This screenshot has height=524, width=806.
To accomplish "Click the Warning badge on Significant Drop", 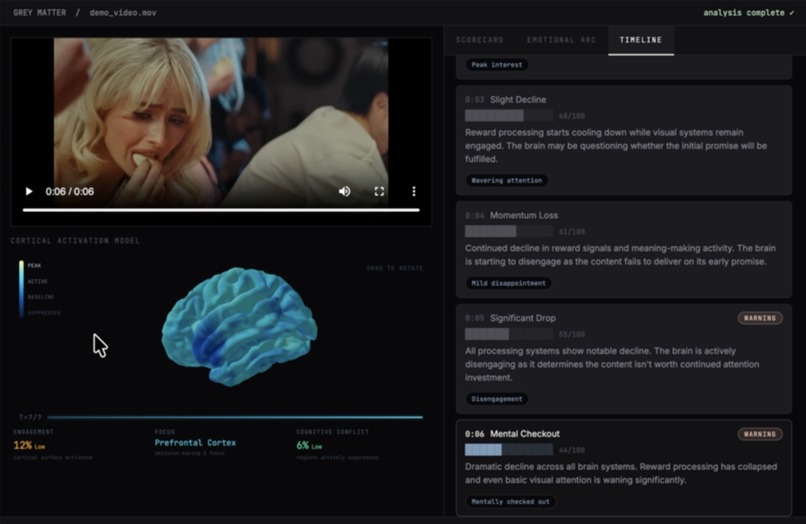I will pos(760,318).
